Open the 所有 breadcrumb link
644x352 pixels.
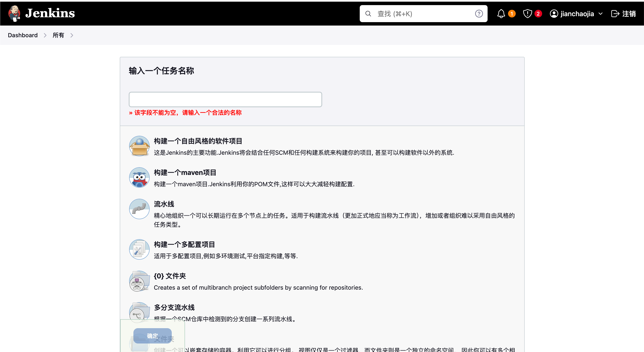(58, 35)
